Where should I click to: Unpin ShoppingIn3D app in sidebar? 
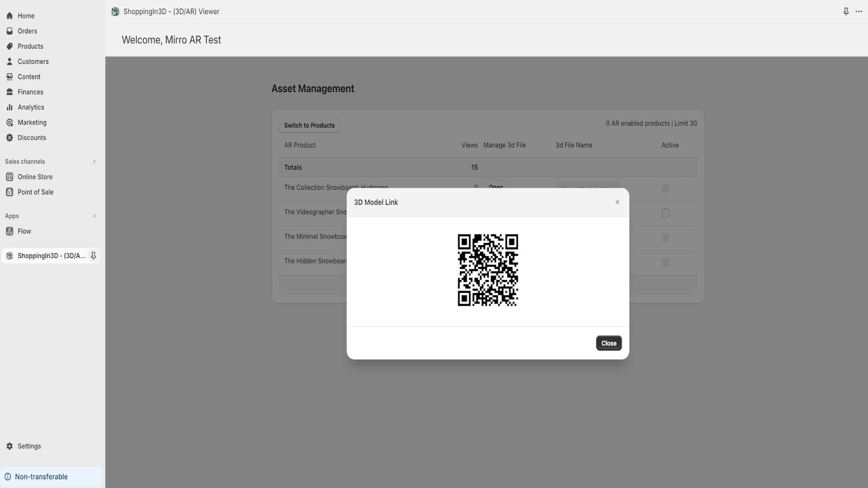point(93,256)
